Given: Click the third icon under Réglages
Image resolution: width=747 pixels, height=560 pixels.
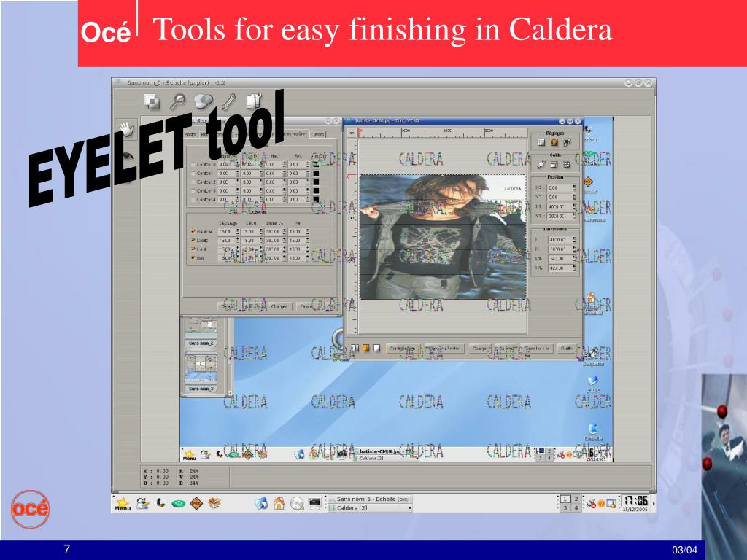Looking at the screenshot, I should pyautogui.click(x=567, y=142).
